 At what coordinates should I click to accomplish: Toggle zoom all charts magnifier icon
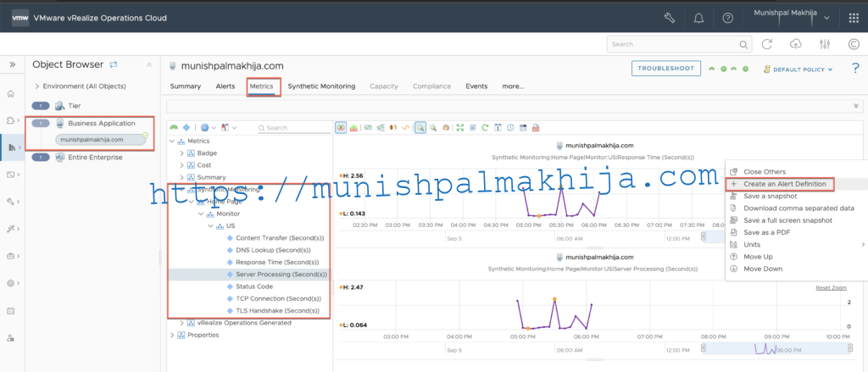pyautogui.click(x=433, y=127)
